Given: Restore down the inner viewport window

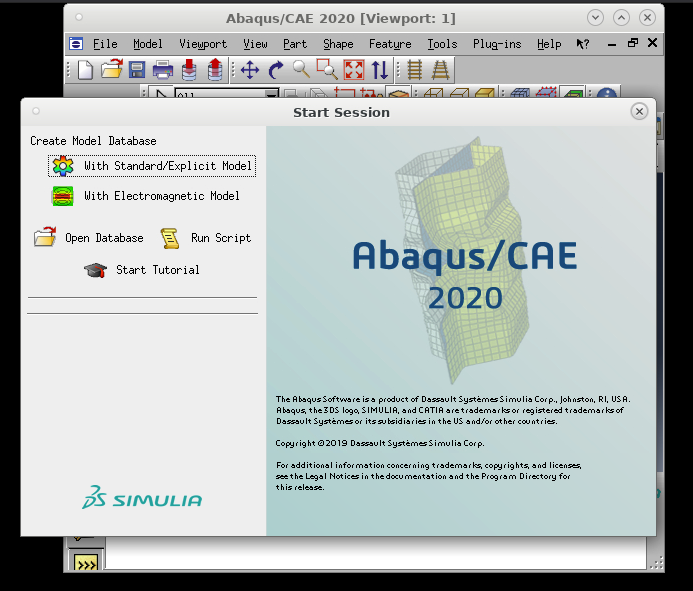Looking at the screenshot, I should point(632,43).
